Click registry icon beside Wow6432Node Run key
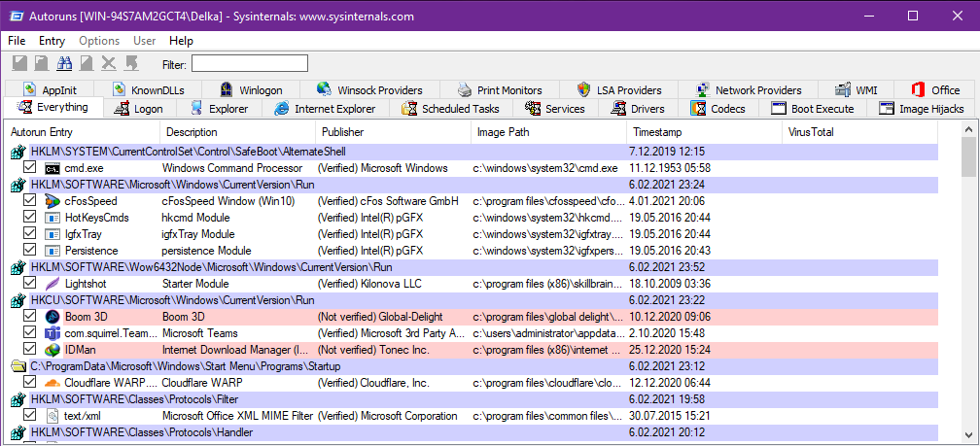Image resolution: width=980 pixels, height=446 pixels. pyautogui.click(x=18, y=267)
